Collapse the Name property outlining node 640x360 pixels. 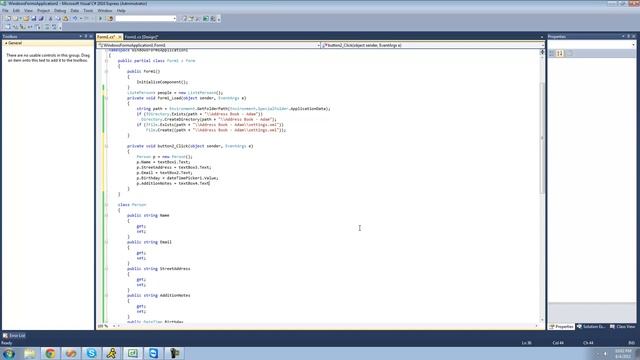pos(107,215)
